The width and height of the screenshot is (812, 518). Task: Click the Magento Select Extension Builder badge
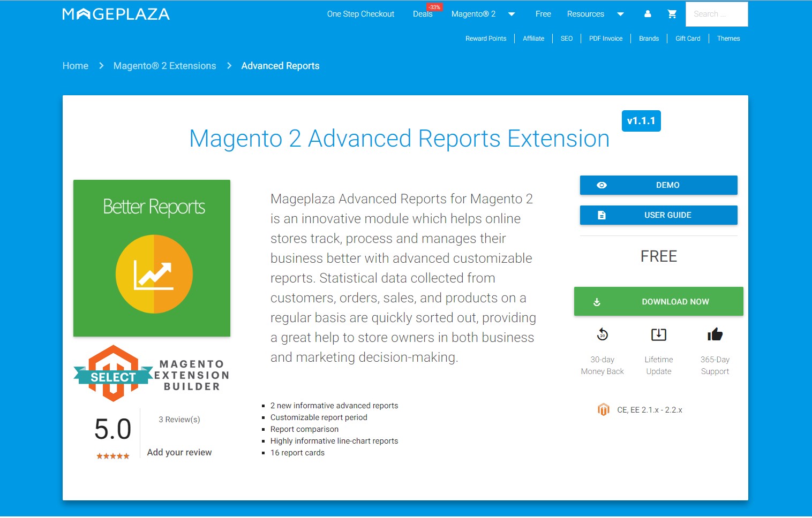coord(152,374)
